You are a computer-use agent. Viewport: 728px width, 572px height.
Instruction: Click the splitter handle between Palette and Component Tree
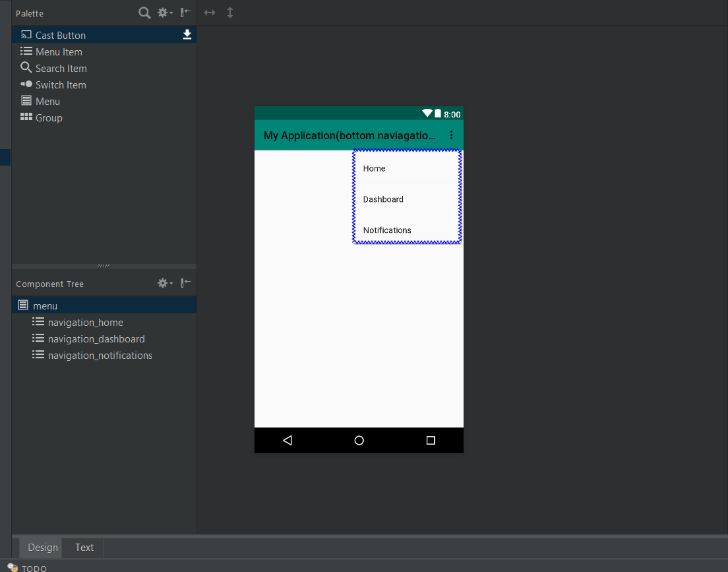tap(104, 267)
